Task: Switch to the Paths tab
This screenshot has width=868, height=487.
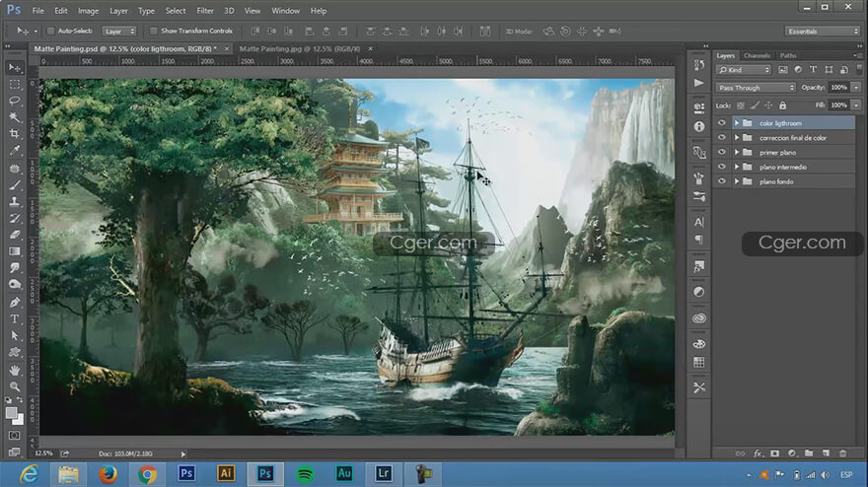Action: (x=788, y=55)
